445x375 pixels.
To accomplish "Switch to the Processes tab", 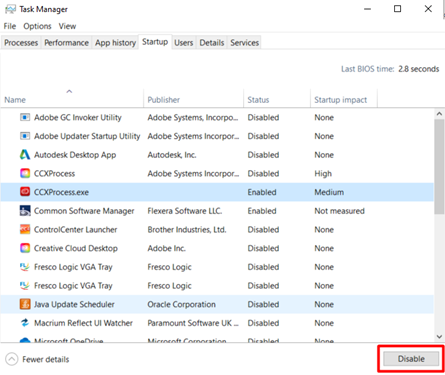I will 21,43.
